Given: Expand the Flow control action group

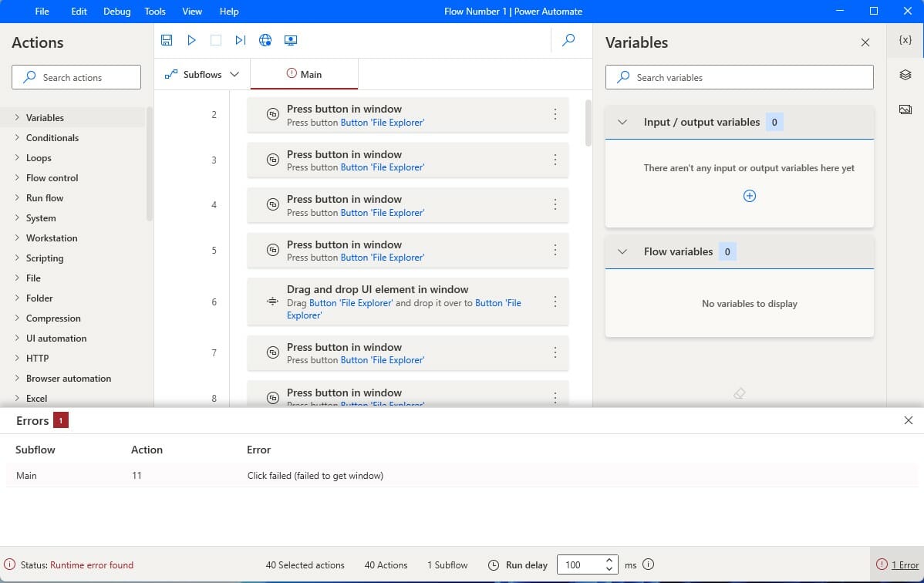Looking at the screenshot, I should pos(16,177).
